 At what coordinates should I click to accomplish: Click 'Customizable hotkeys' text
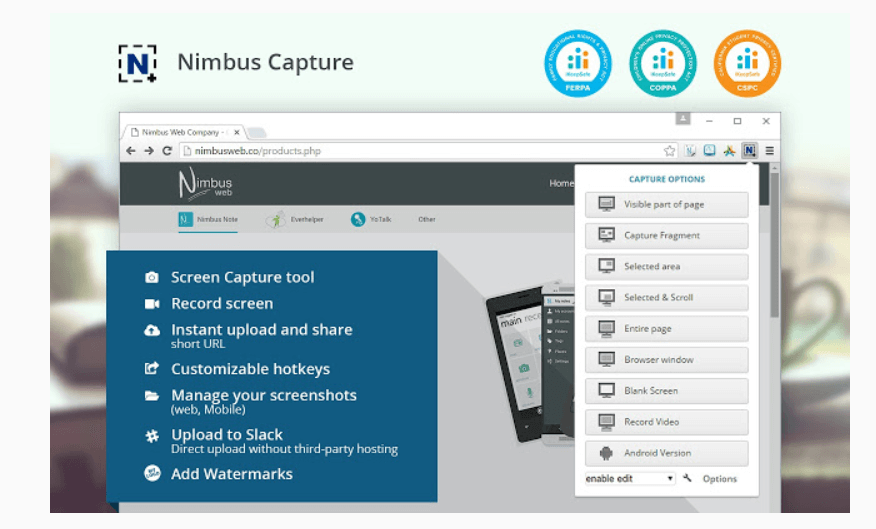pos(250,369)
